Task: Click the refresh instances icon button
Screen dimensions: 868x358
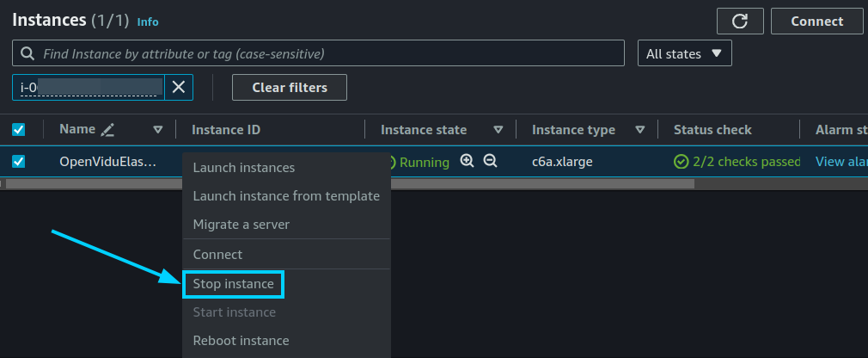Action: (x=740, y=21)
